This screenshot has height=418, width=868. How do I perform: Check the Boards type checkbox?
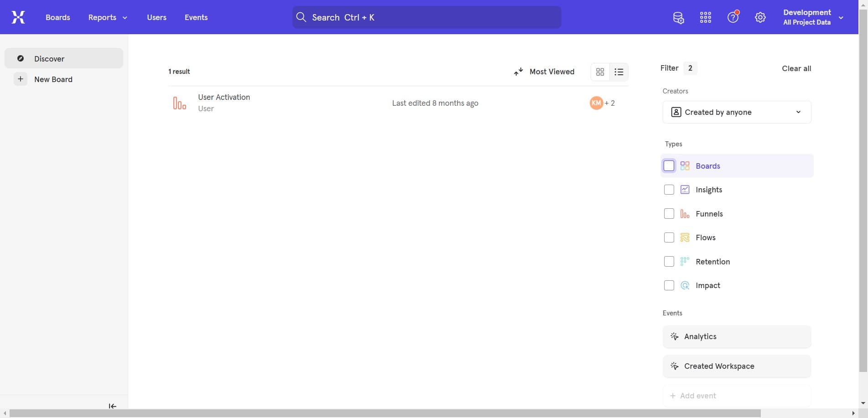pos(669,165)
